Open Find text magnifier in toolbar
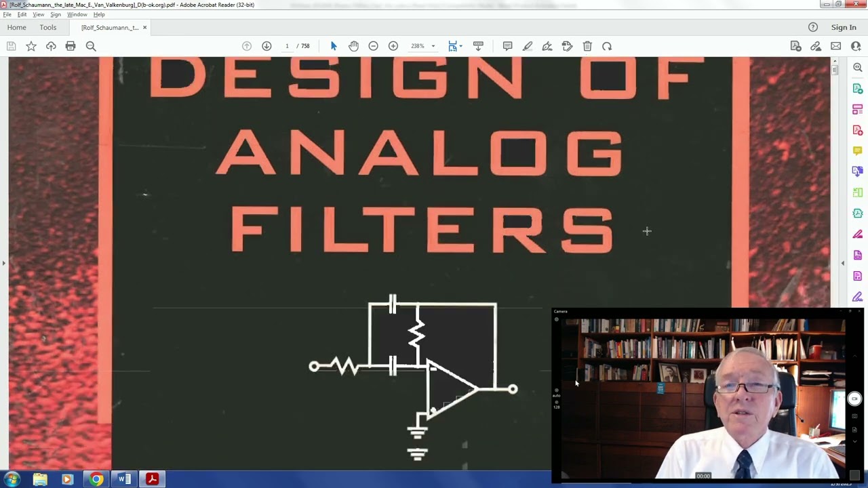Image resolution: width=868 pixels, height=488 pixels. [91, 46]
